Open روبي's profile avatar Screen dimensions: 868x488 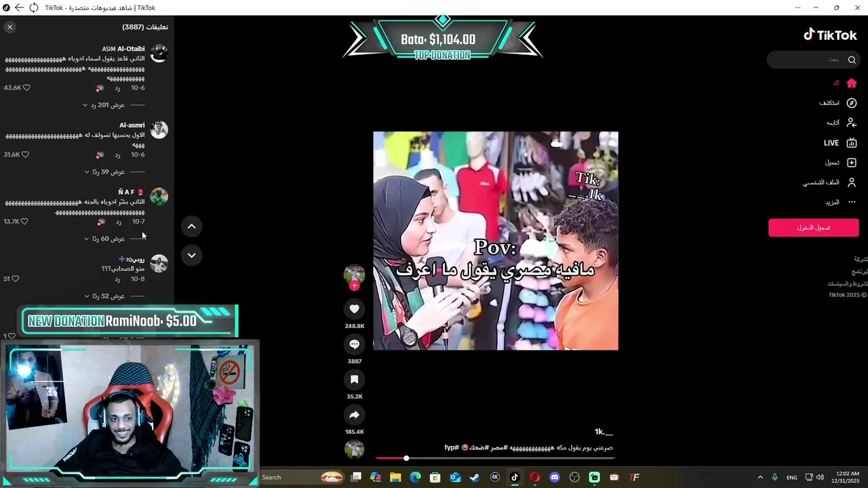tap(159, 264)
